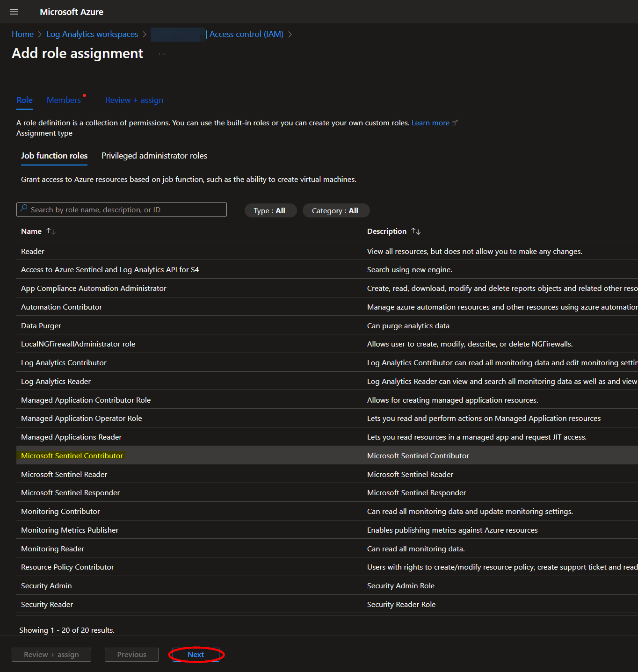Open Access control (IAM) breadcrumb

pyautogui.click(x=246, y=34)
